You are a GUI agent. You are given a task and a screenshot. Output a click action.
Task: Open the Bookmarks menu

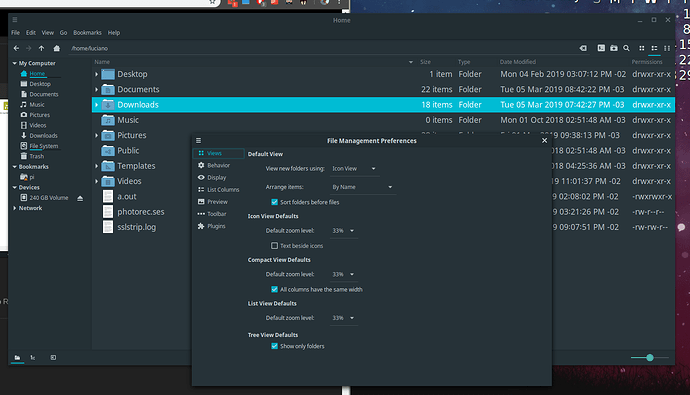pos(87,33)
